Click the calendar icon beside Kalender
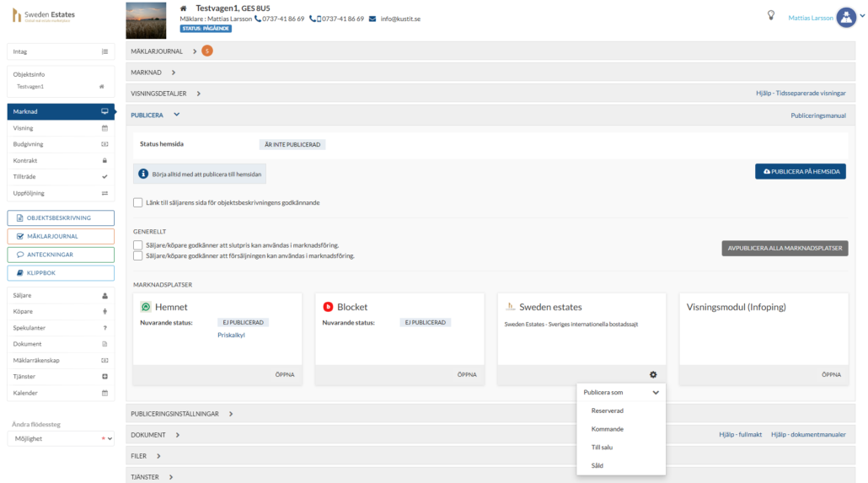Image resolution: width=868 pixels, height=483 pixels. 104,393
